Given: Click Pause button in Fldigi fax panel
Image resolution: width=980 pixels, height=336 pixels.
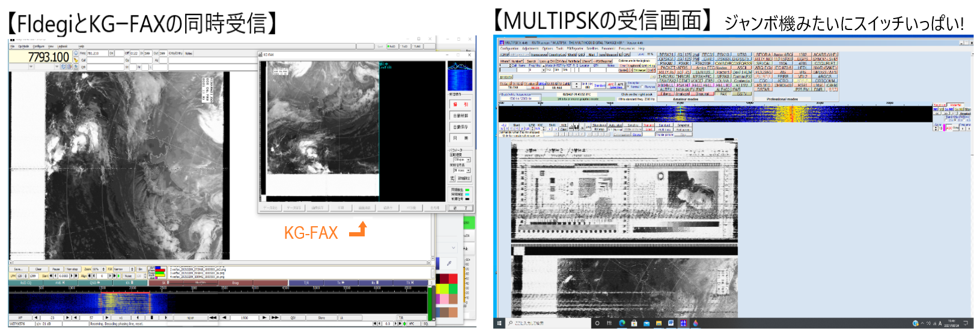Looking at the screenshot, I should [56, 269].
